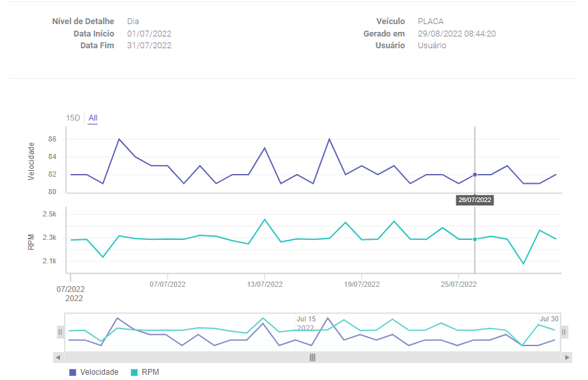588x380 pixels.
Task: Toggle RPM series in the legend
Action: [145, 372]
